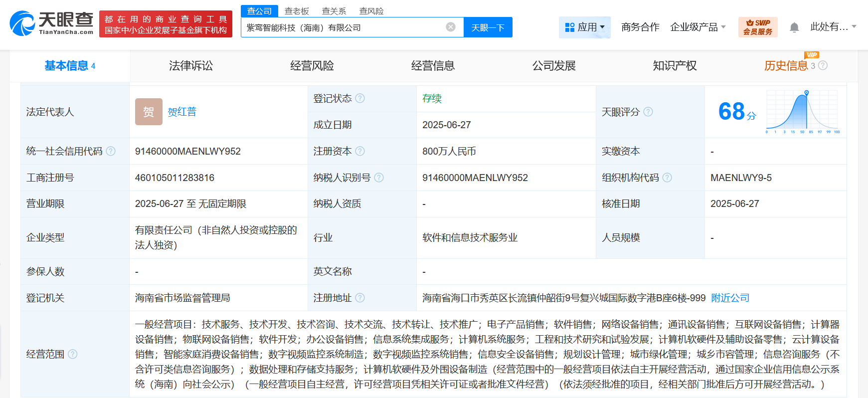Switch to the 法律诉讼 tab
868x398 pixels.
(x=191, y=66)
